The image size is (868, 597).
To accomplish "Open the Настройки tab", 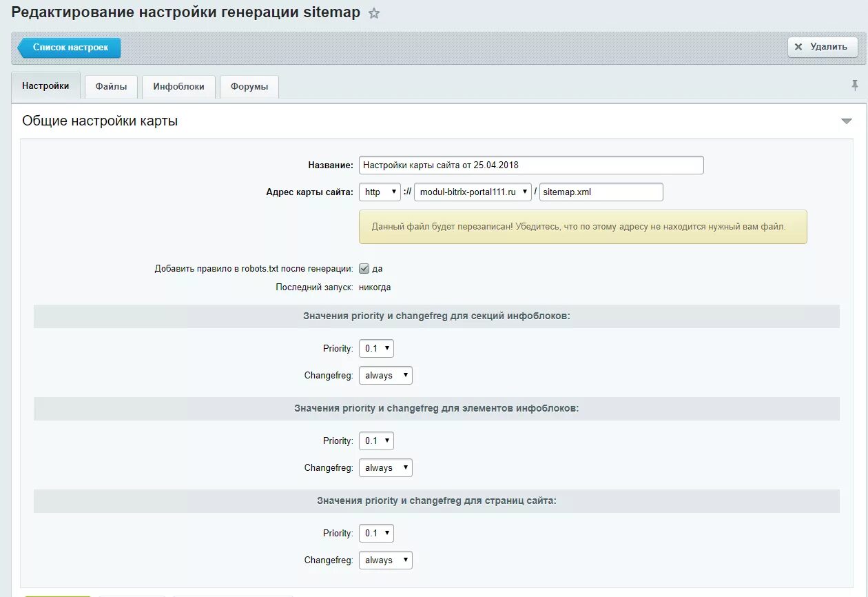I will [45, 86].
